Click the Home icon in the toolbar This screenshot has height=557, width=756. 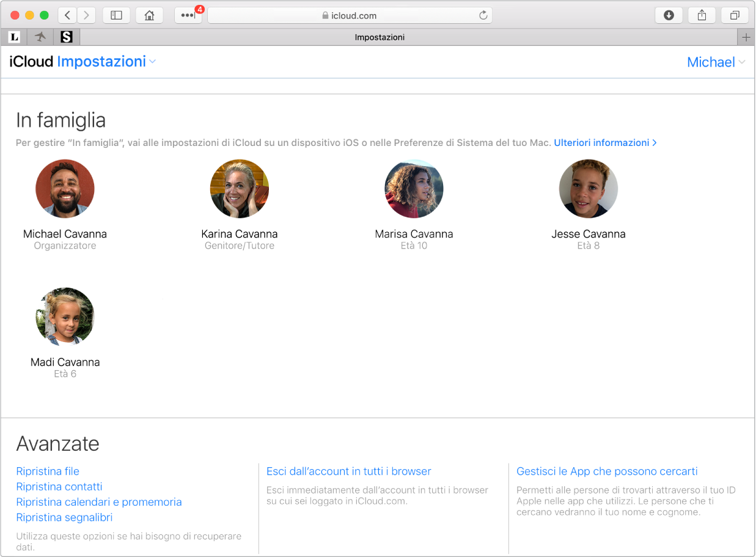tap(149, 15)
